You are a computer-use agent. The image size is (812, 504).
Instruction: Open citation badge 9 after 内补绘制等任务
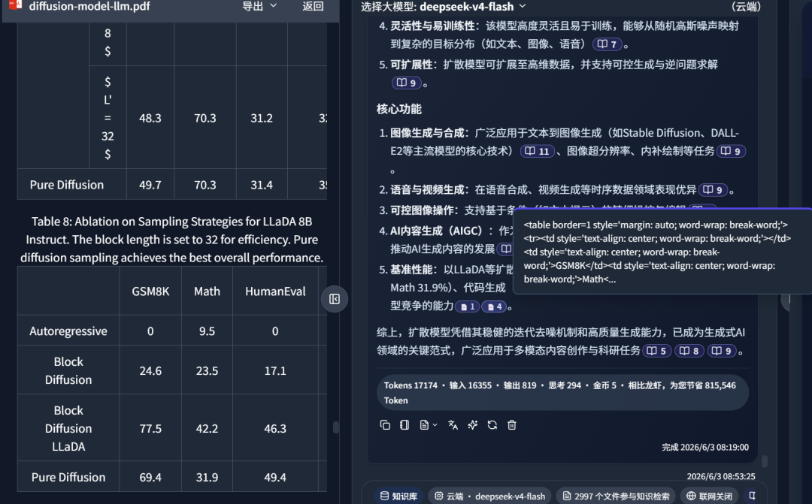[x=731, y=151]
